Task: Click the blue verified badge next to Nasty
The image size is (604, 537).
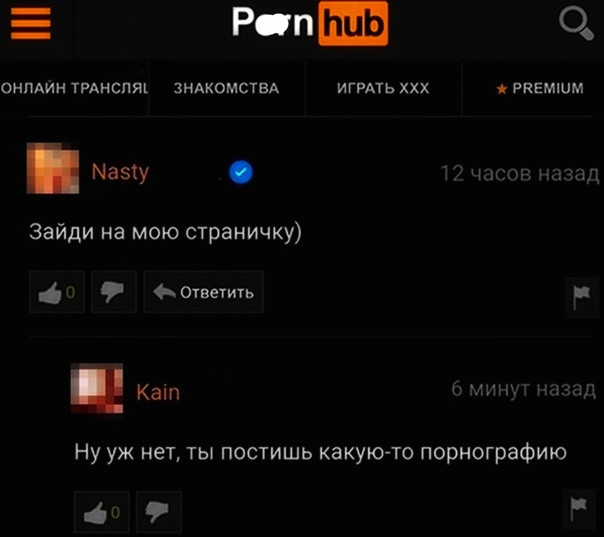Action: click(x=241, y=172)
